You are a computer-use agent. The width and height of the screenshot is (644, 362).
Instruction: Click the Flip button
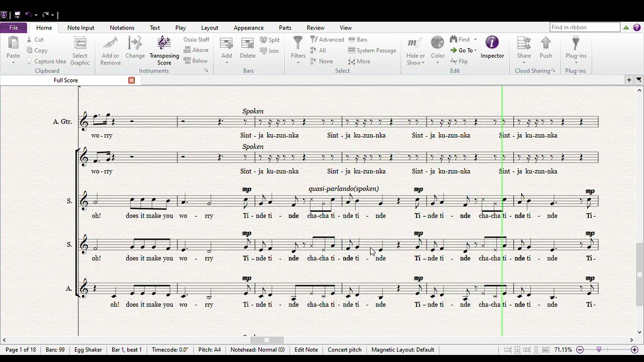click(459, 61)
